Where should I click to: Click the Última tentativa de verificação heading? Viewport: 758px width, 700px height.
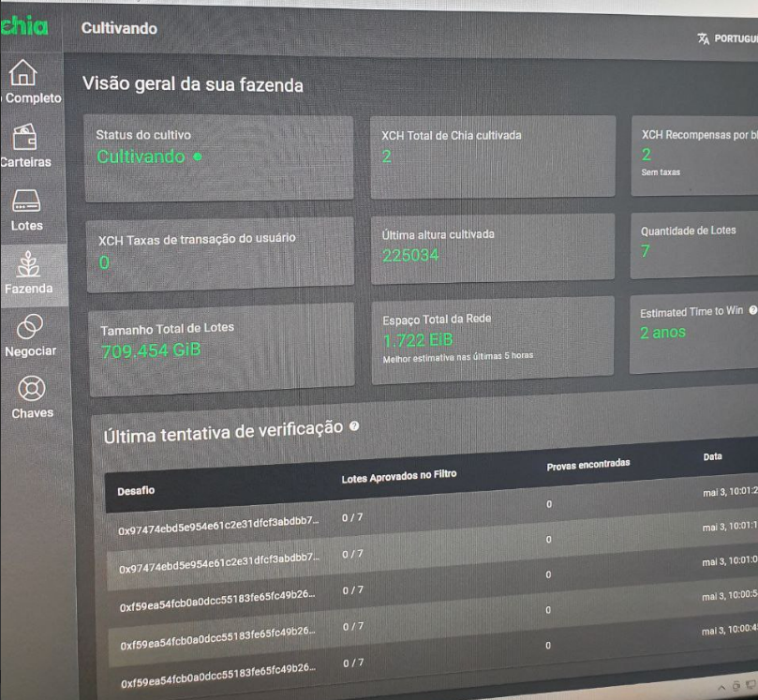point(223,431)
